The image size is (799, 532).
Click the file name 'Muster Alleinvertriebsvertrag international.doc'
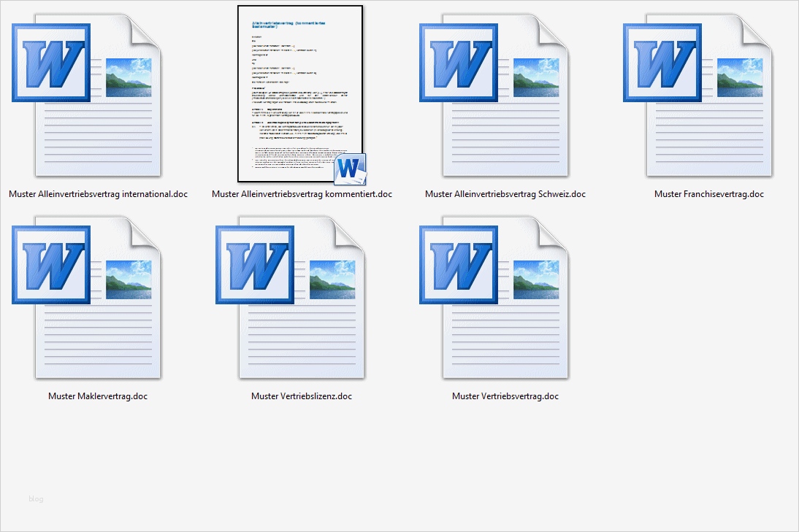(99, 194)
